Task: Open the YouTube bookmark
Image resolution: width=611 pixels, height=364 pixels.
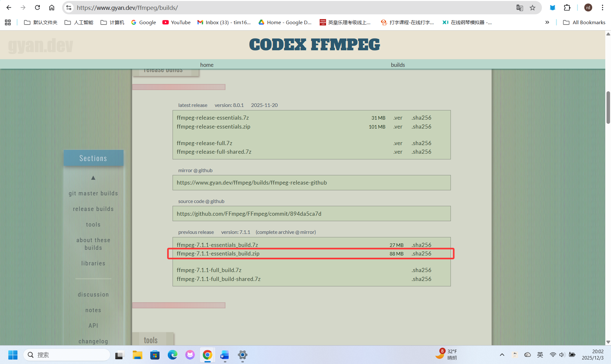Action: pyautogui.click(x=176, y=22)
